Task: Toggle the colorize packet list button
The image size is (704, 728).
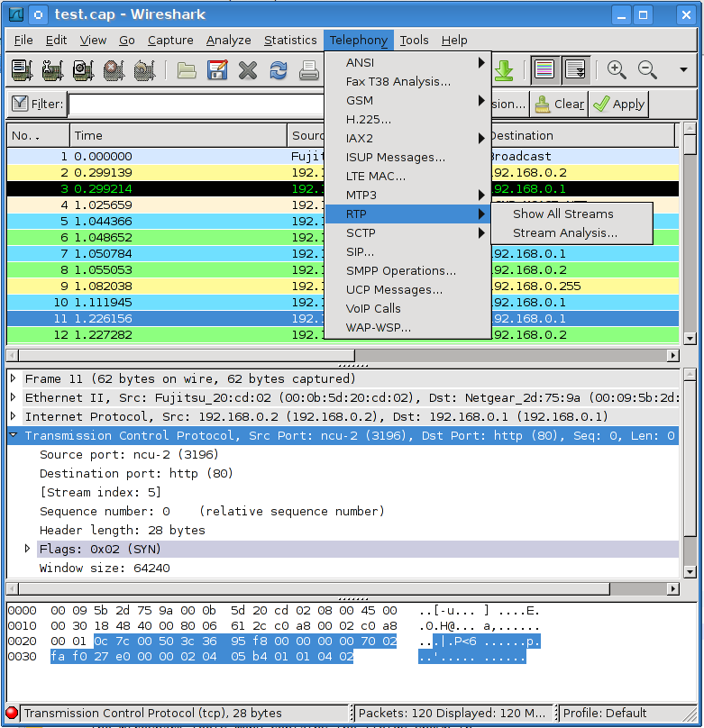Action: click(544, 70)
